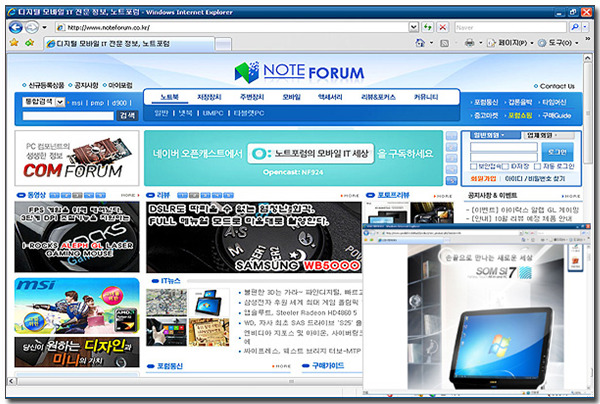
Task: Select the 커뮤니티 main menu tab
Action: tap(426, 97)
